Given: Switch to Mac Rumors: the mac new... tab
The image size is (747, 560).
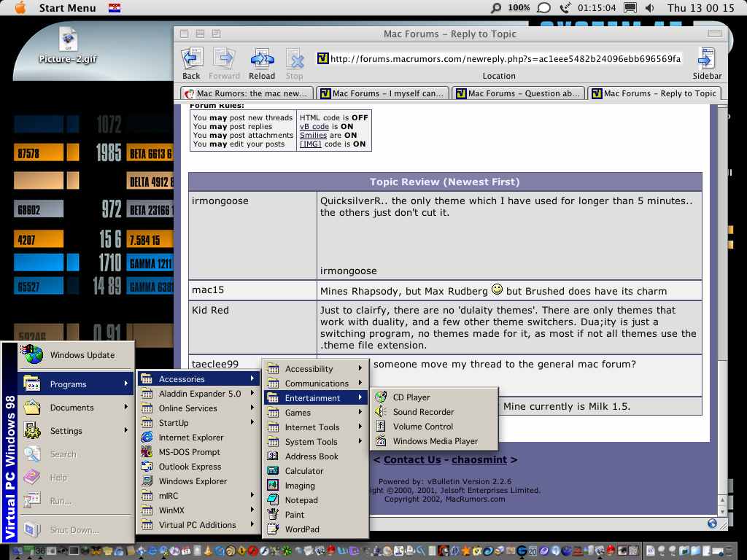Looking at the screenshot, I should point(247,93).
